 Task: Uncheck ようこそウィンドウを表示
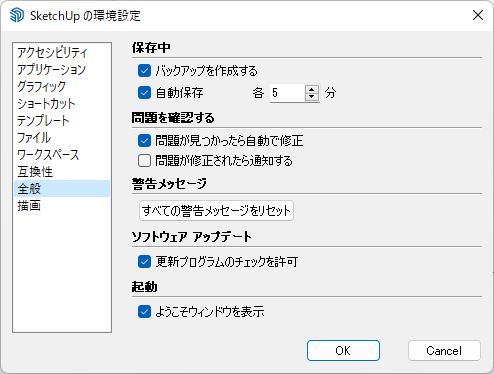[144, 312]
